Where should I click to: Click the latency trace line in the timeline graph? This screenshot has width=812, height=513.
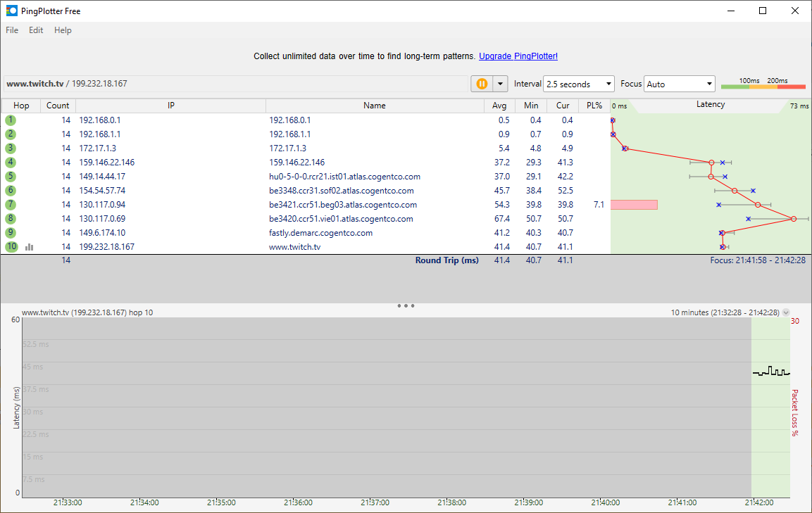point(771,371)
